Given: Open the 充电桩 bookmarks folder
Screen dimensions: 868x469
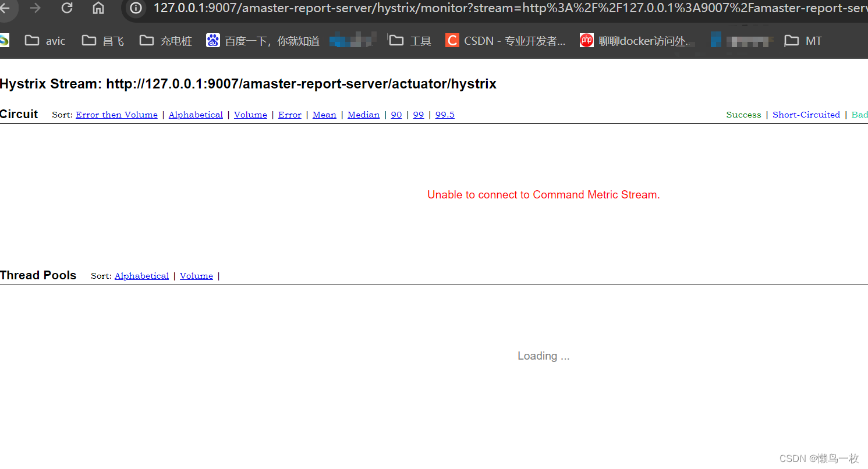Looking at the screenshot, I should 165,40.
